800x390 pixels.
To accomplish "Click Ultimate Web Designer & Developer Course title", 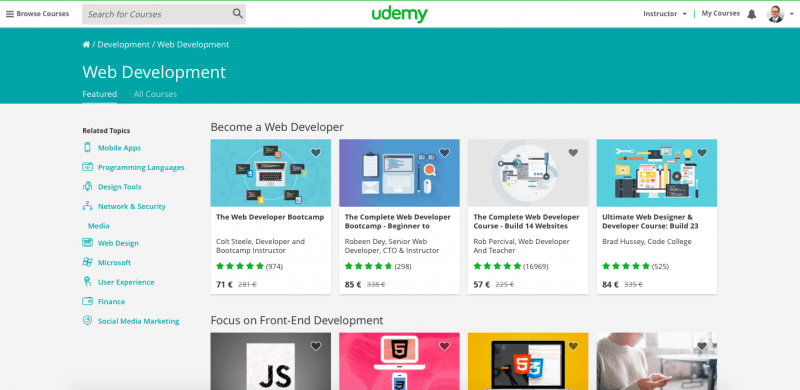I will pos(650,222).
